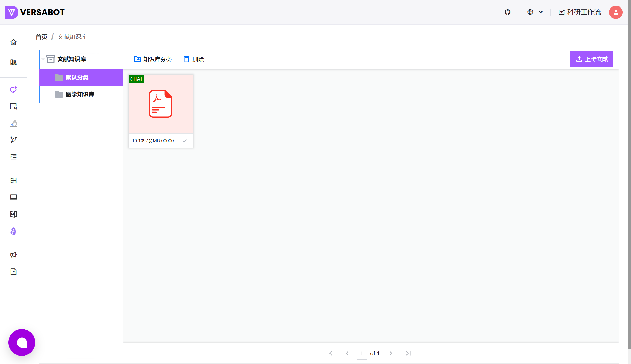Open the language globe dropdown

click(x=535, y=12)
